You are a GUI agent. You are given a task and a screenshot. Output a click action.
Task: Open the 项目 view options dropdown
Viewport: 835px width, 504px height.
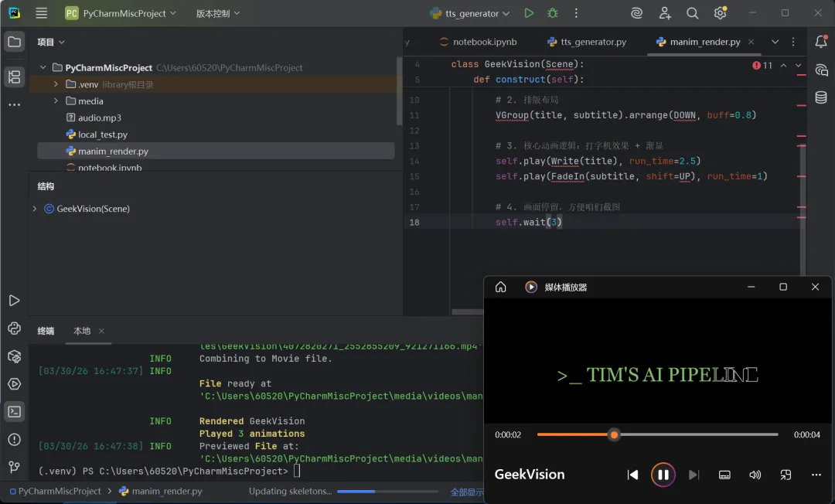tap(50, 42)
